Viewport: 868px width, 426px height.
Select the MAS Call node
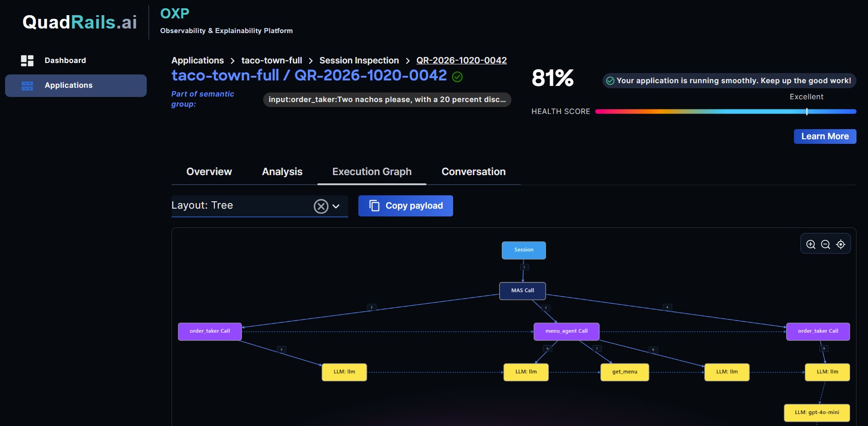523,291
